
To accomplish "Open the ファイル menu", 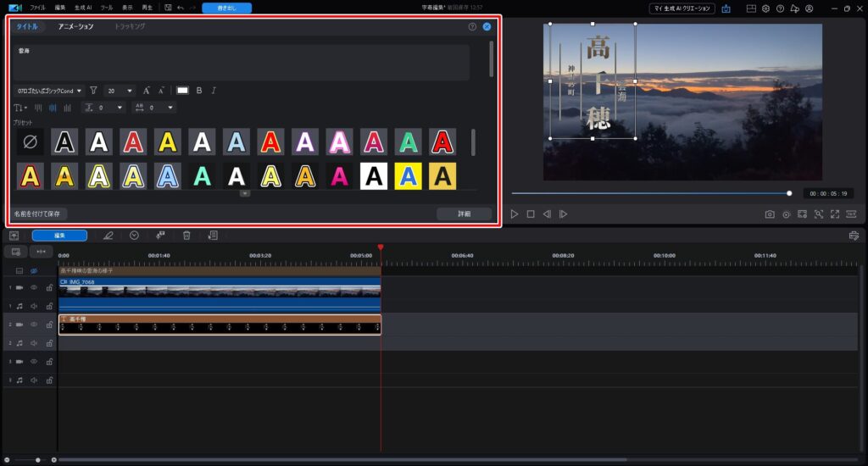I will 38,8.
